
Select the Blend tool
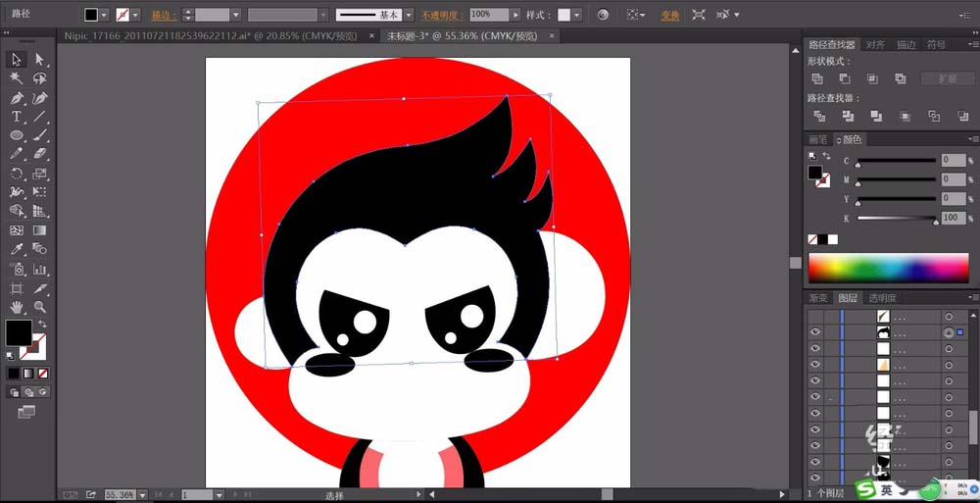[39, 249]
